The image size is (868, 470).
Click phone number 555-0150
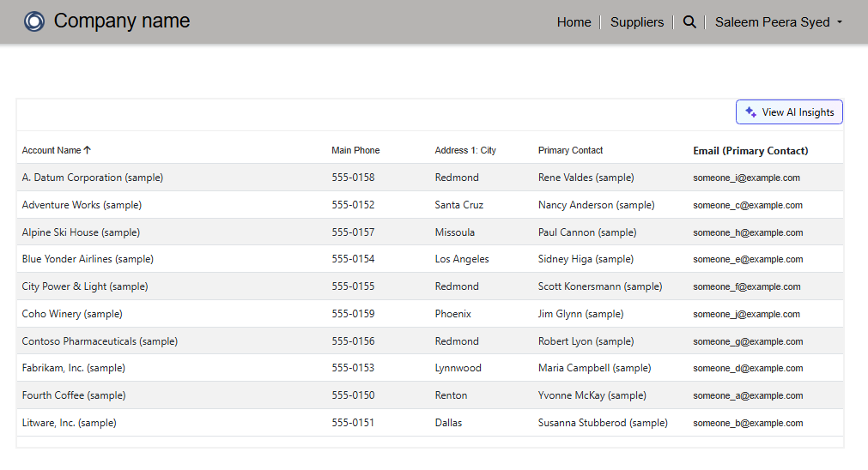coord(353,395)
